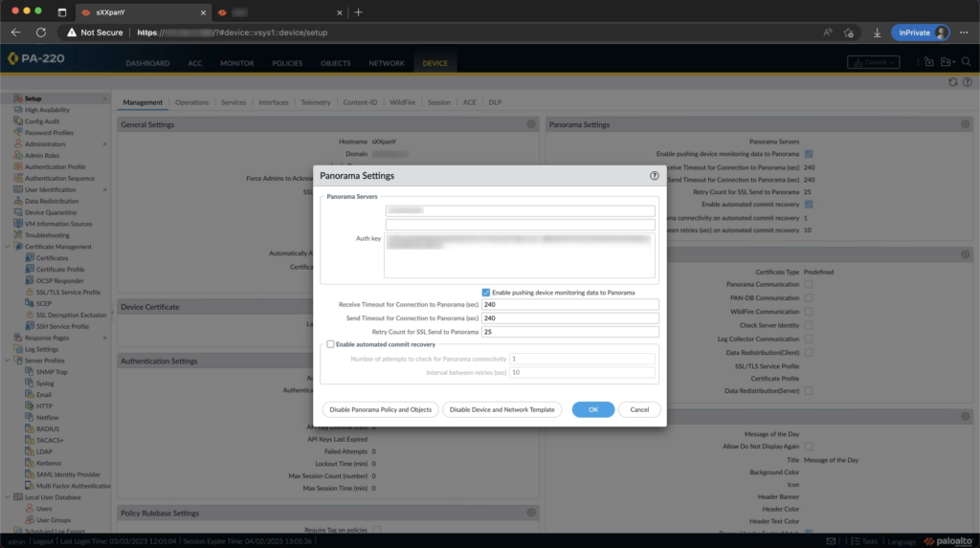Click second Panorama Servers input field

click(x=520, y=225)
